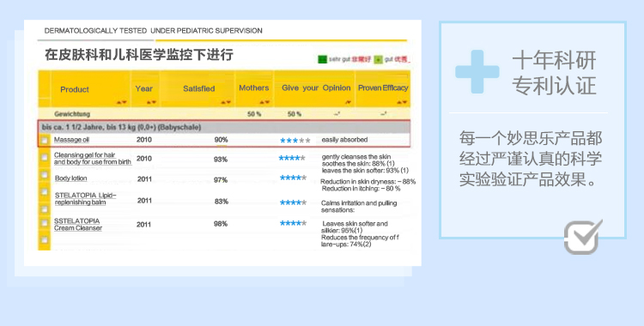This screenshot has height=326, width=644.
Task: Click the Cleansing gel star rating
Action: tap(292, 158)
